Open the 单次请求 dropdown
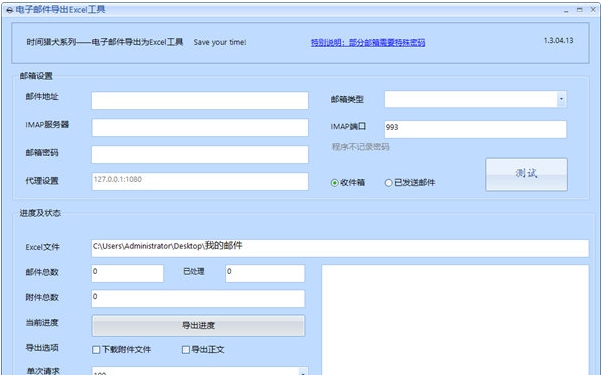The image size is (603, 375). click(303, 372)
